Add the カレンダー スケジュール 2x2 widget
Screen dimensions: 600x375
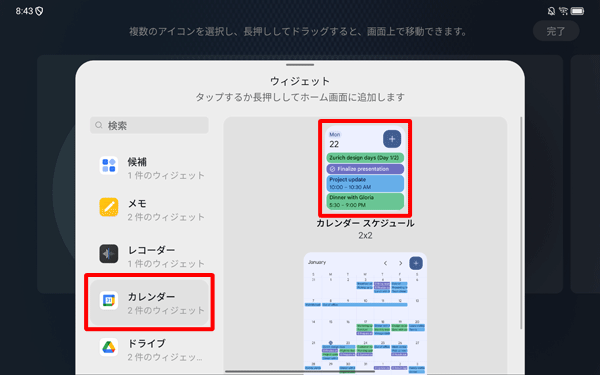pyautogui.click(x=365, y=168)
